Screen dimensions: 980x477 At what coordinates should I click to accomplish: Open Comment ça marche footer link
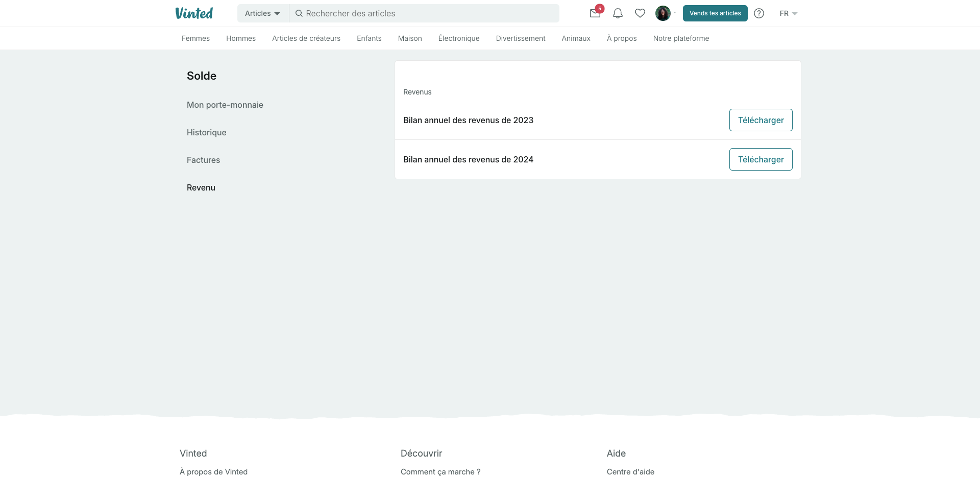(440, 472)
